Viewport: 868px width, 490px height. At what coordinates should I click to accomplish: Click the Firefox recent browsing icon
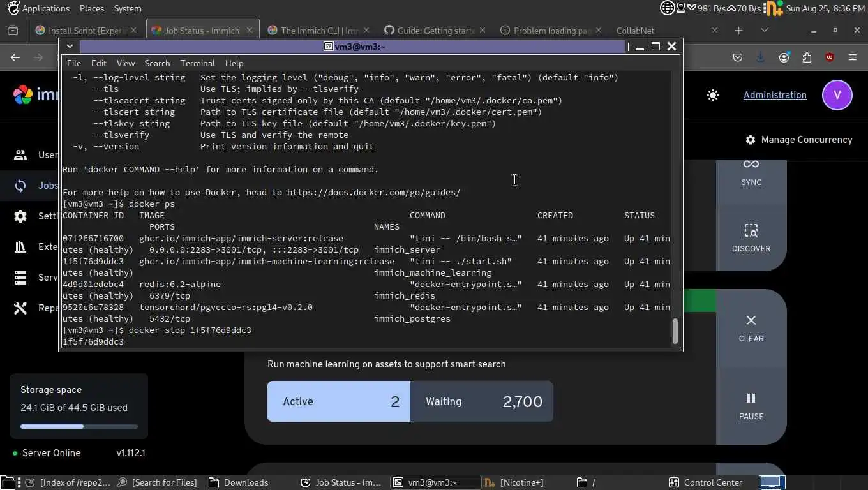click(12, 30)
